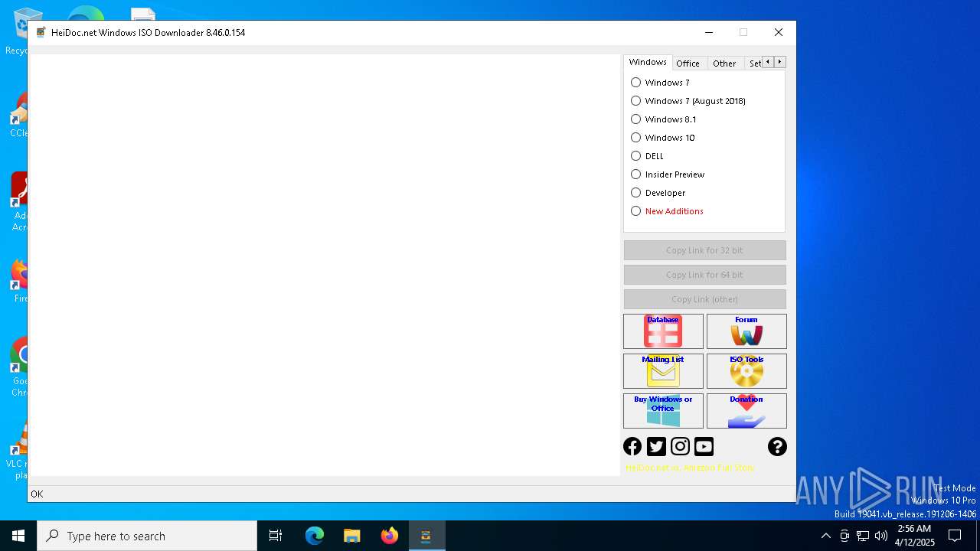980x551 pixels.
Task: Open File Explorer from taskbar
Action: tap(352, 536)
